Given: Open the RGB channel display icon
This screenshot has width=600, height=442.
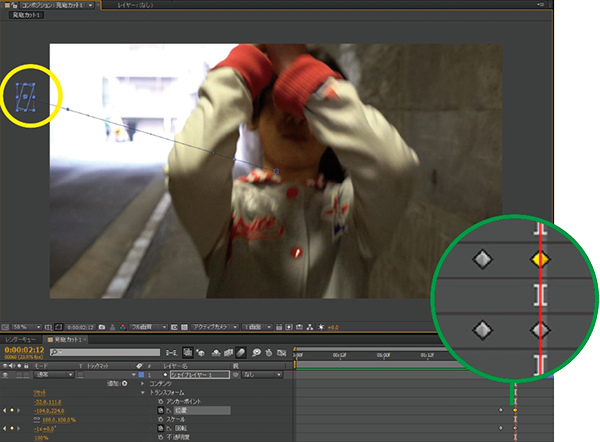Looking at the screenshot, I should tap(123, 327).
